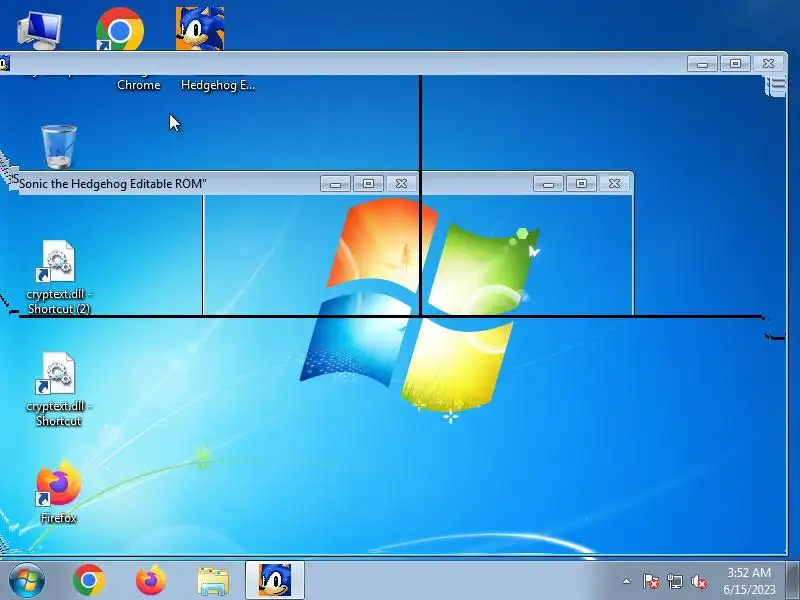Screen dimensions: 800x600
Task: Open the Sonic the Hedgehog desktop icon
Action: pyautogui.click(x=200, y=28)
